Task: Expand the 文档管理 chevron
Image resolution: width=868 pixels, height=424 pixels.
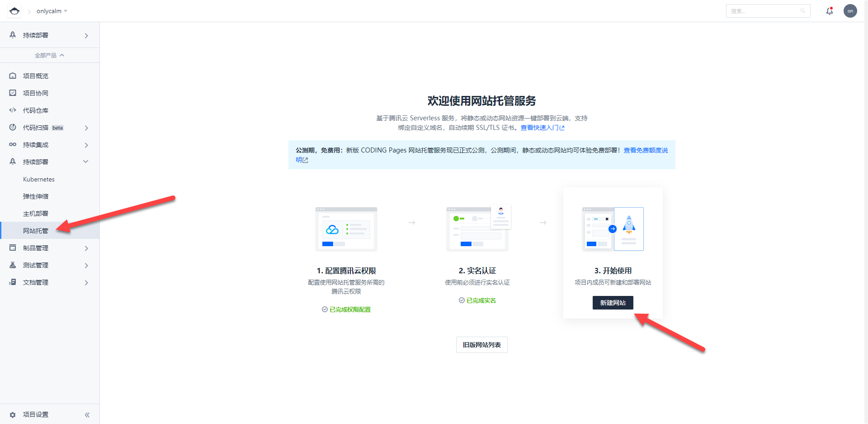Action: pos(86,282)
